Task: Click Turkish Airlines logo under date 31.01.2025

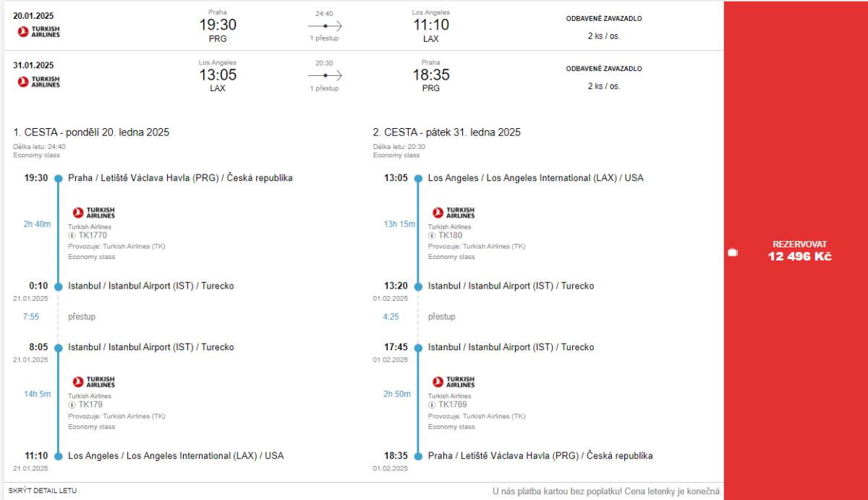Action: pyautogui.click(x=39, y=81)
